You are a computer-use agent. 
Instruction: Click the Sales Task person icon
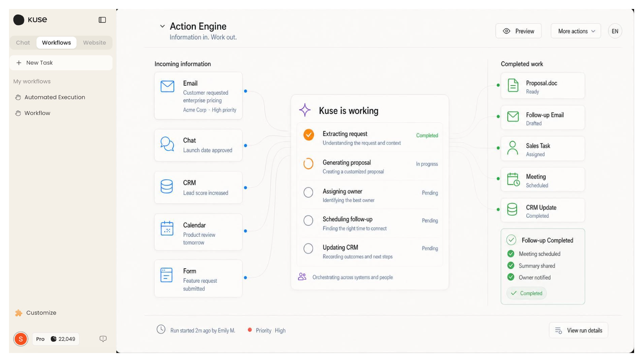(513, 148)
